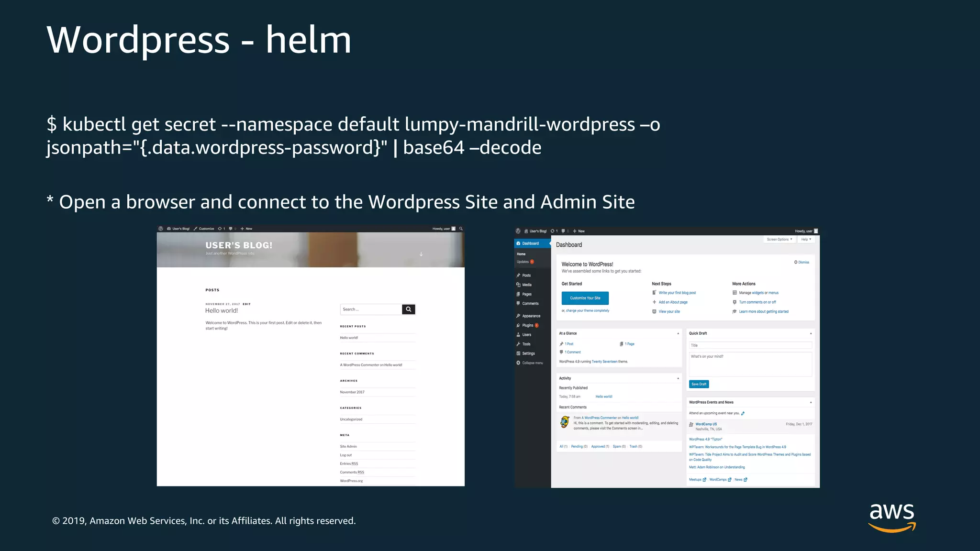The height and width of the screenshot is (551, 980).
Task: Open the Posts menu in sidebar
Action: pos(526,275)
